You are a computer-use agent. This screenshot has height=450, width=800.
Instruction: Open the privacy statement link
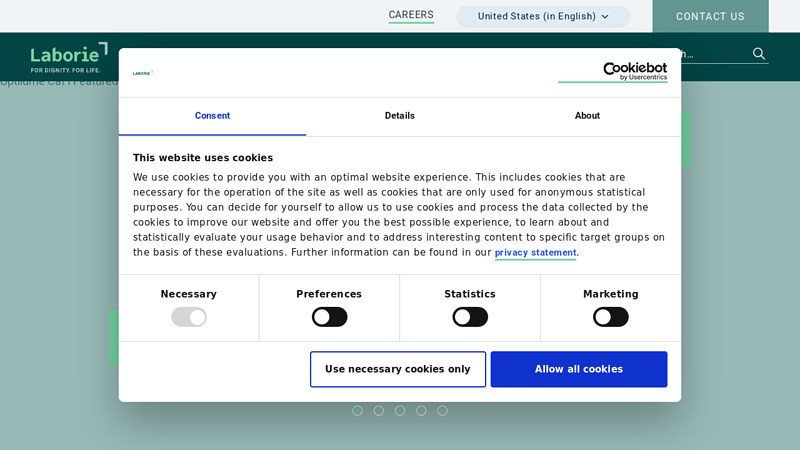535,253
